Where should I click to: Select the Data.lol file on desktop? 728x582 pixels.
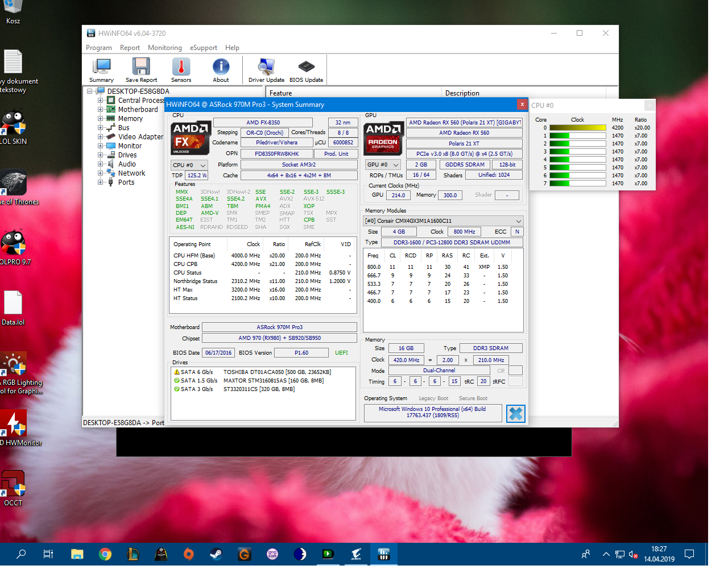(13, 308)
